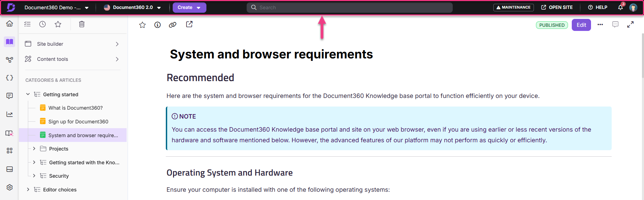
Task: Open Starred articles in left panel
Action: (x=58, y=24)
